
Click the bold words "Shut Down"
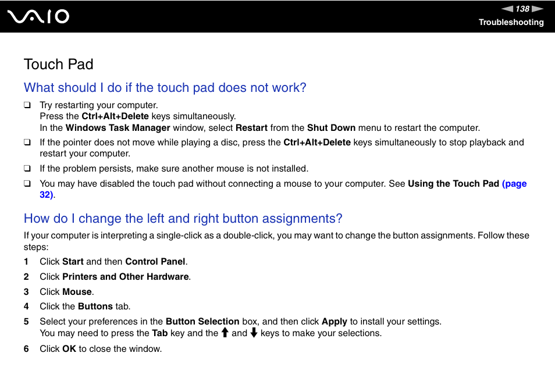coord(331,128)
